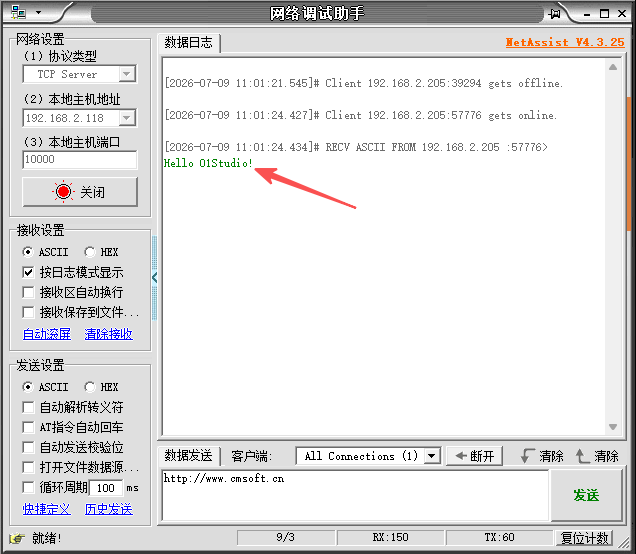The image size is (636, 554).
Task: Toggle 按日志模式显示 checkbox
Action: [x=28, y=272]
